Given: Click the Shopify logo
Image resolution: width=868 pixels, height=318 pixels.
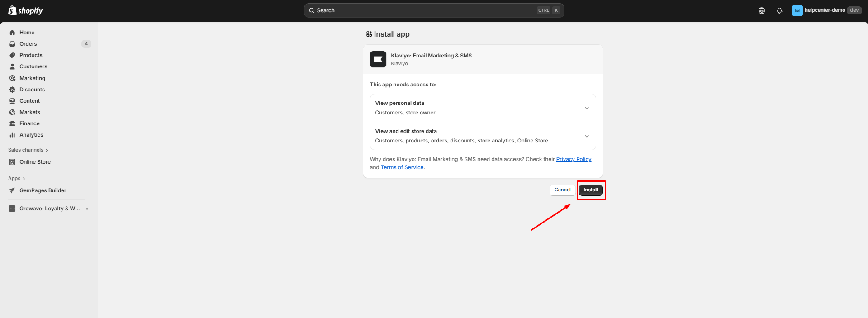Looking at the screenshot, I should click(25, 10).
